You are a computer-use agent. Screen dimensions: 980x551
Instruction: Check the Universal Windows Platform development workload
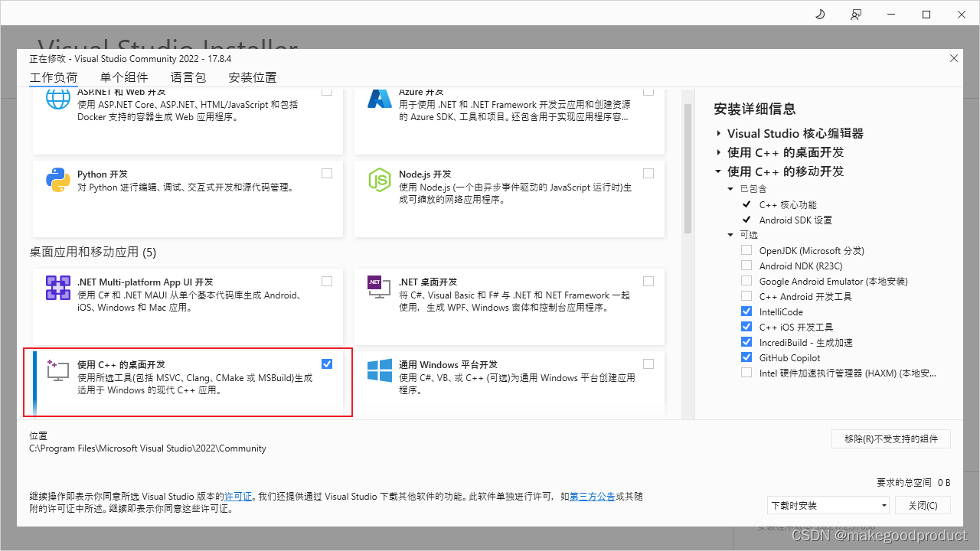(648, 364)
